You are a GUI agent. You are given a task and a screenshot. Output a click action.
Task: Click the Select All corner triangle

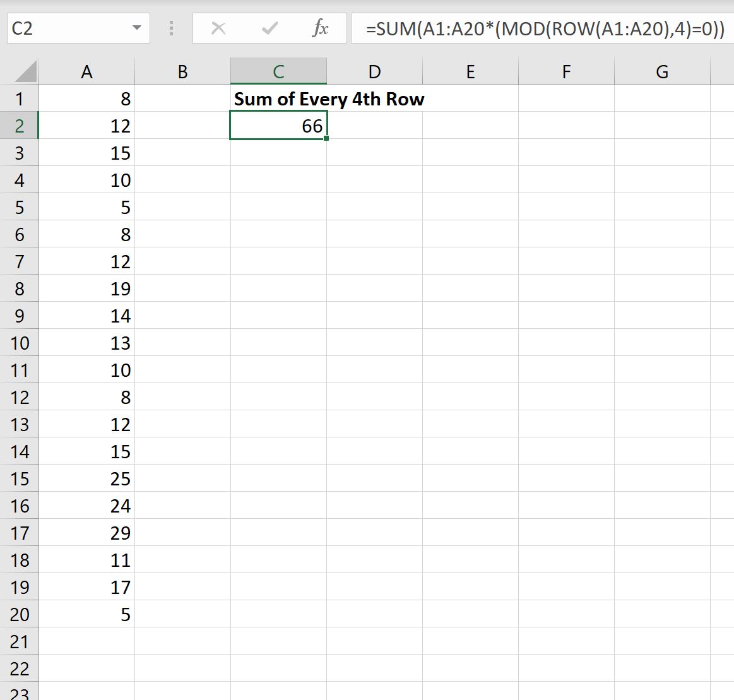click(25, 71)
